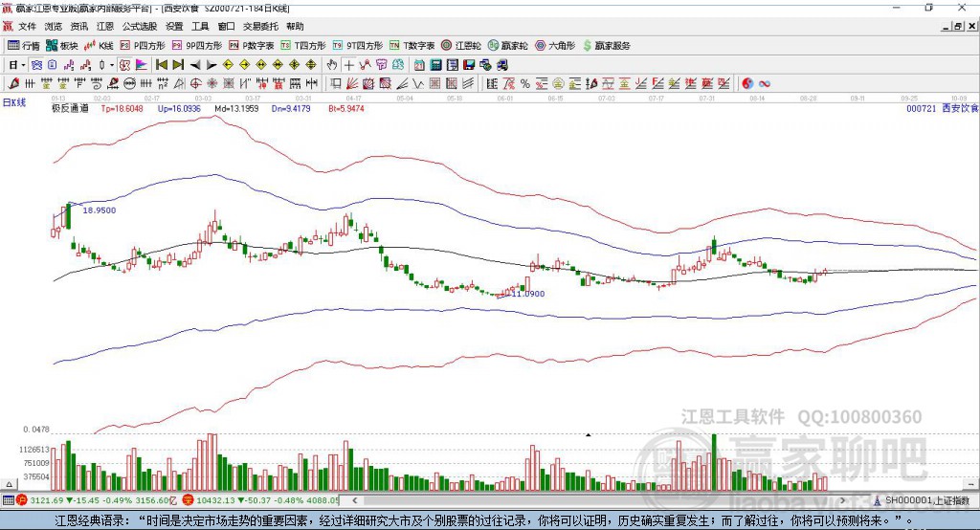
Task: Click the blue infinity symbol icon
Action: pos(765,83)
